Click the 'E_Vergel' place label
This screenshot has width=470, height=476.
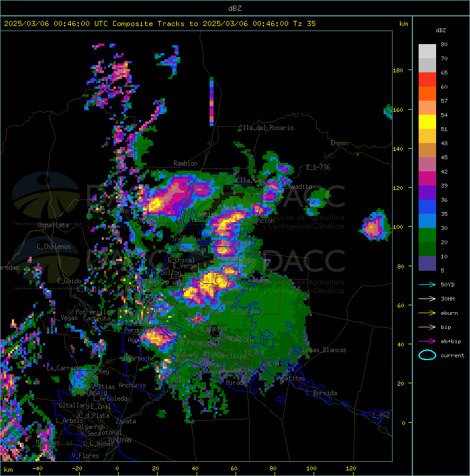click(x=186, y=266)
